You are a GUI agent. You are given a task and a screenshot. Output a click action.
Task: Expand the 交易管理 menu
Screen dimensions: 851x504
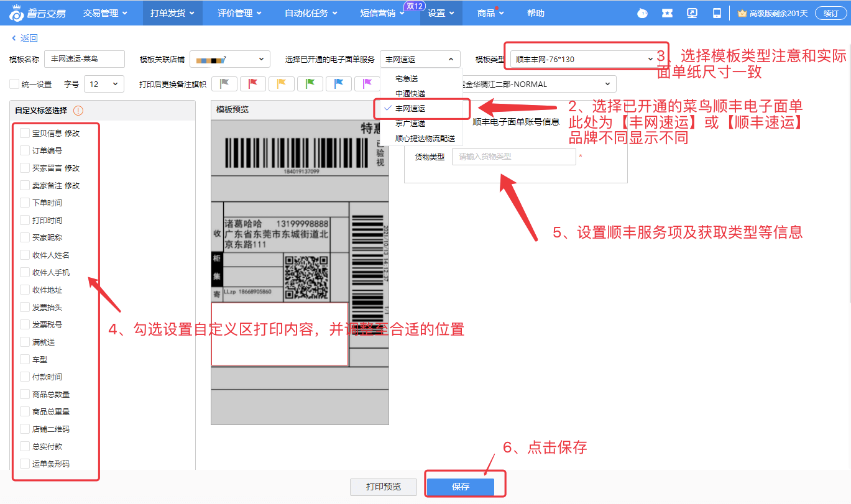[105, 13]
